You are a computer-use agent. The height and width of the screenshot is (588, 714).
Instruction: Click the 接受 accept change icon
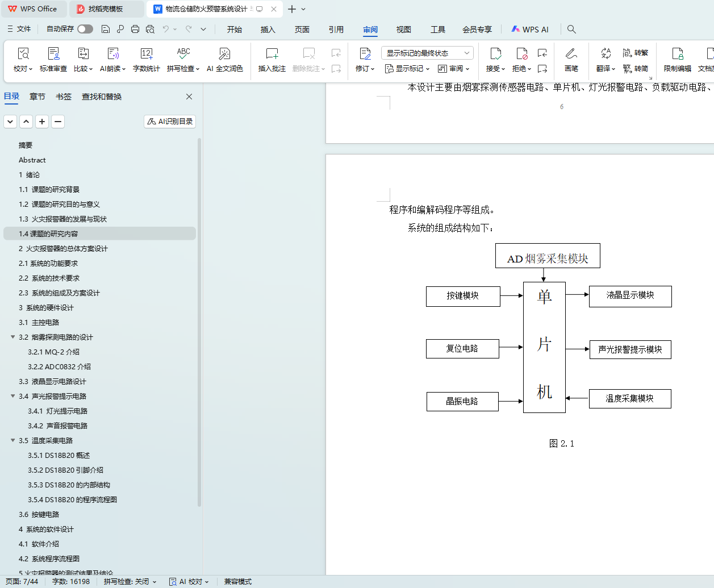point(496,54)
